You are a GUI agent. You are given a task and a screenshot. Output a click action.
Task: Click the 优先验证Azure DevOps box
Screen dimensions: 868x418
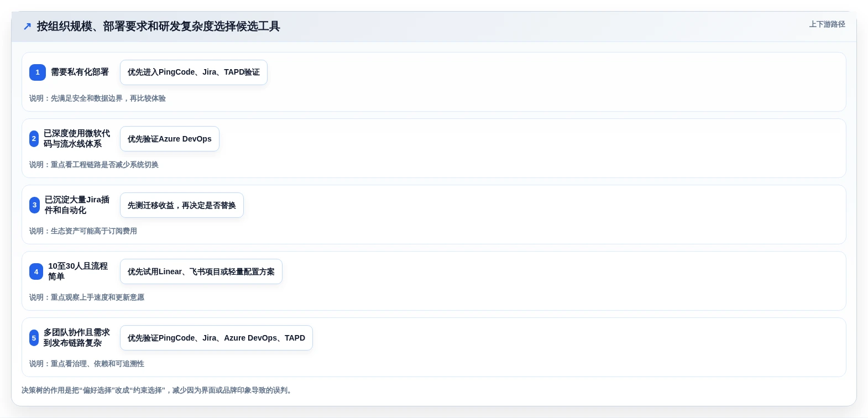pyautogui.click(x=170, y=139)
